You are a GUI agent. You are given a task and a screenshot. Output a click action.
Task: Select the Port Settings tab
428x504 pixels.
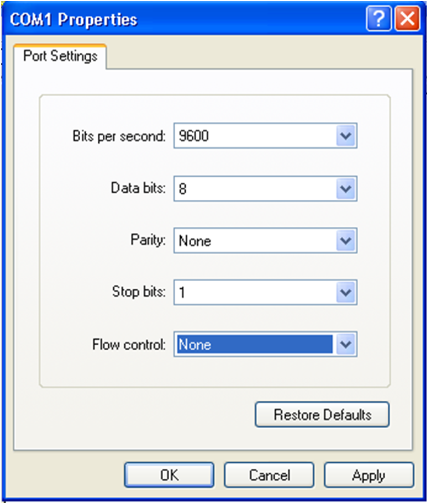pyautogui.click(x=60, y=56)
